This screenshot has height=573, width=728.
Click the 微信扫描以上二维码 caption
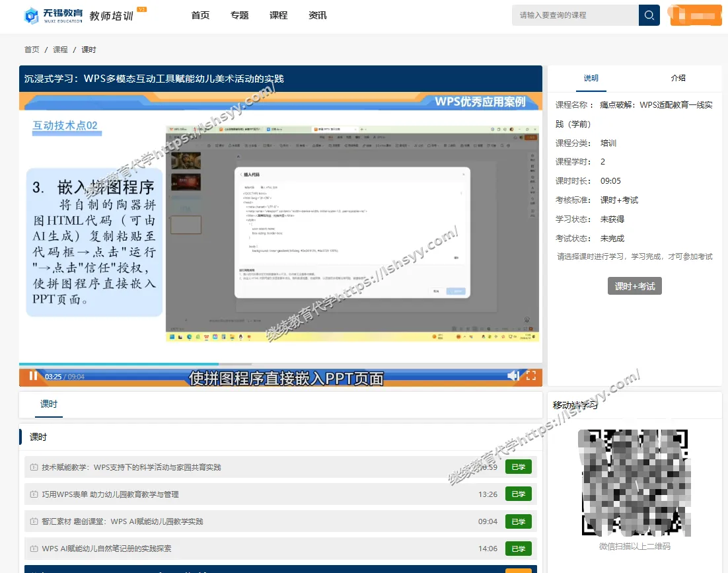pos(635,547)
